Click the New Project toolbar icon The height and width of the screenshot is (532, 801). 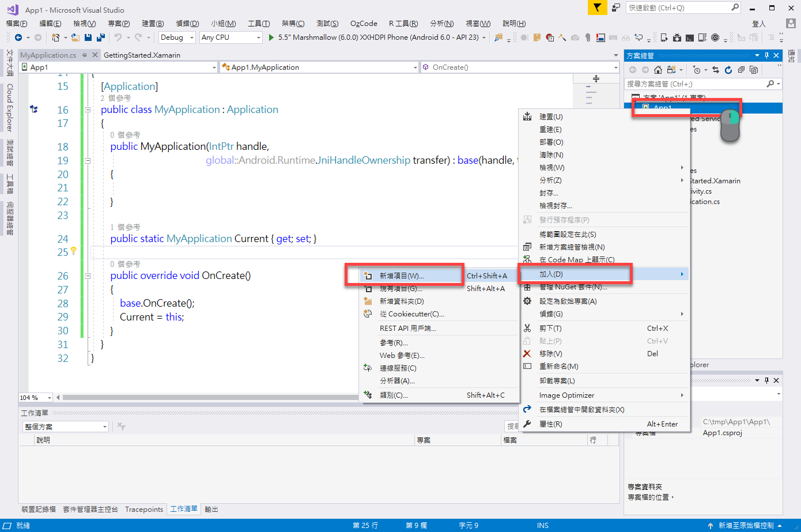click(56, 37)
